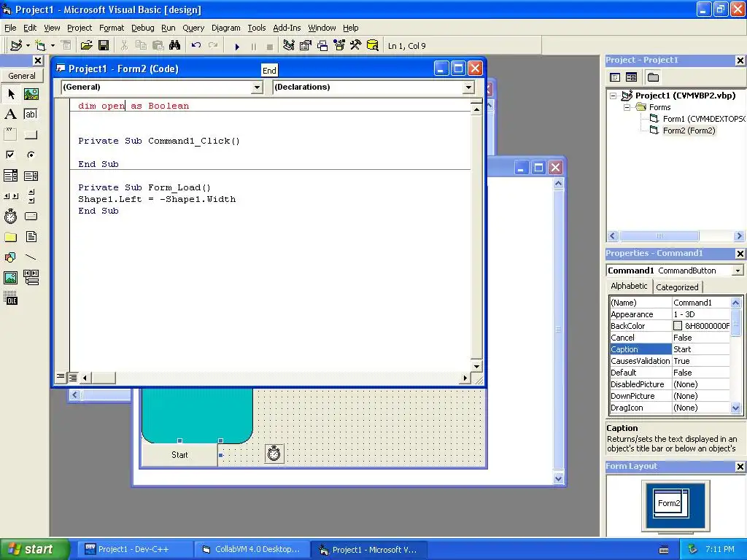Select the ComboBox tool
This screenshot has width=747, height=560.
tap(10, 176)
